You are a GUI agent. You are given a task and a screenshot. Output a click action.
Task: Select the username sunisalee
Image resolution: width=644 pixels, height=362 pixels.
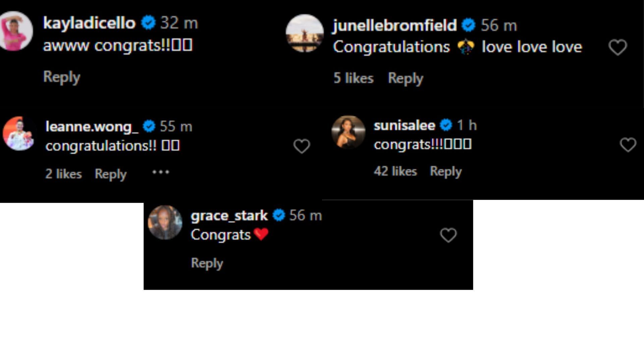click(x=405, y=125)
